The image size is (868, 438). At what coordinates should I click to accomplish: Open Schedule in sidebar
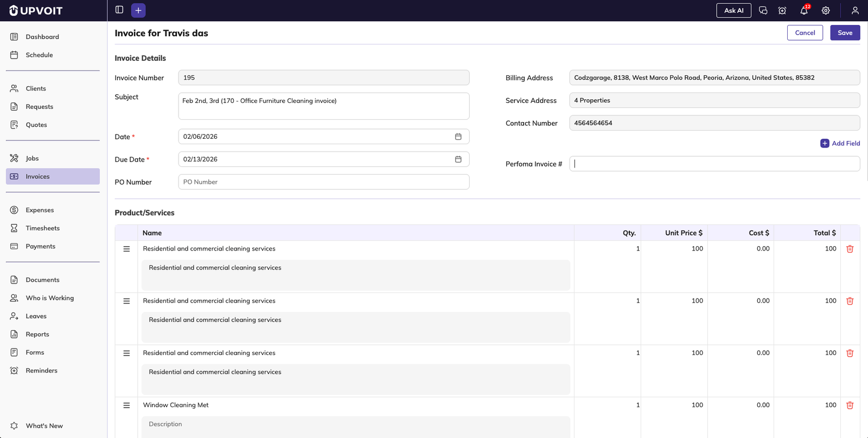(53, 55)
